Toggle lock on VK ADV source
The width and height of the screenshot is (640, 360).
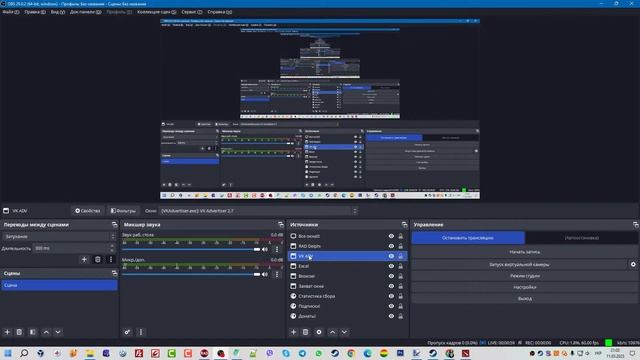(x=400, y=256)
